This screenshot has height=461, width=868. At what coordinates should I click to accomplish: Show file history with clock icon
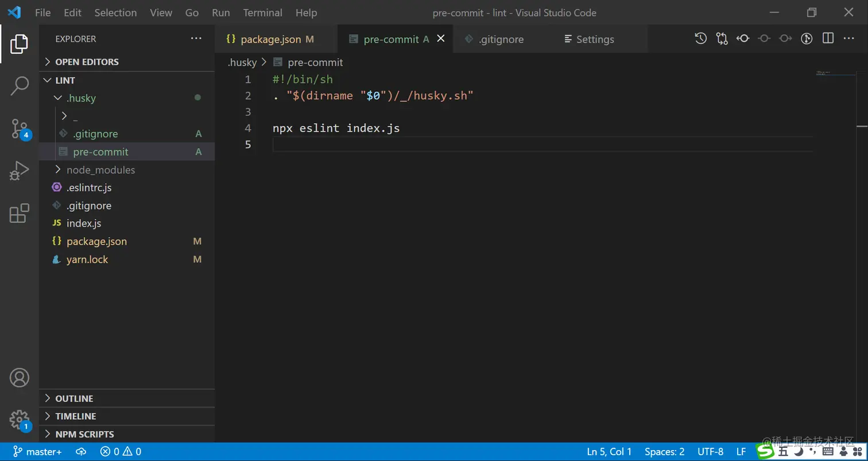coord(700,38)
